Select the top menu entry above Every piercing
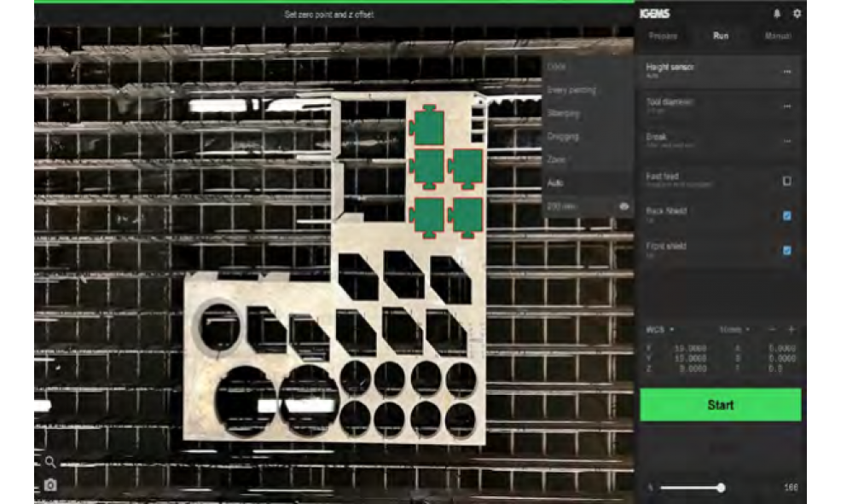This screenshot has height=504, width=841. 588,67
